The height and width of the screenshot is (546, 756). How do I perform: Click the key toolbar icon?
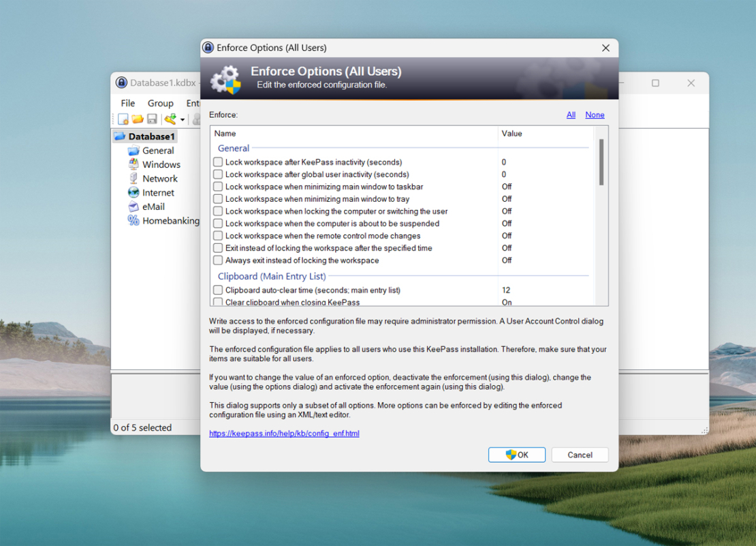tap(170, 119)
